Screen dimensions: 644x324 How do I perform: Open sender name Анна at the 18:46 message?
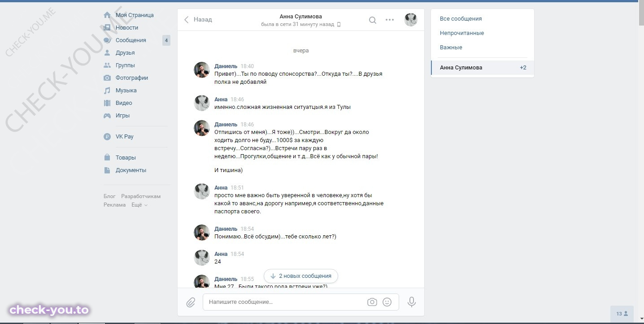coord(221,99)
